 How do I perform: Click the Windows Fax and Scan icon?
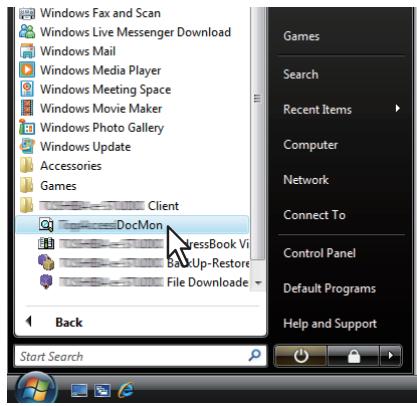[27, 13]
